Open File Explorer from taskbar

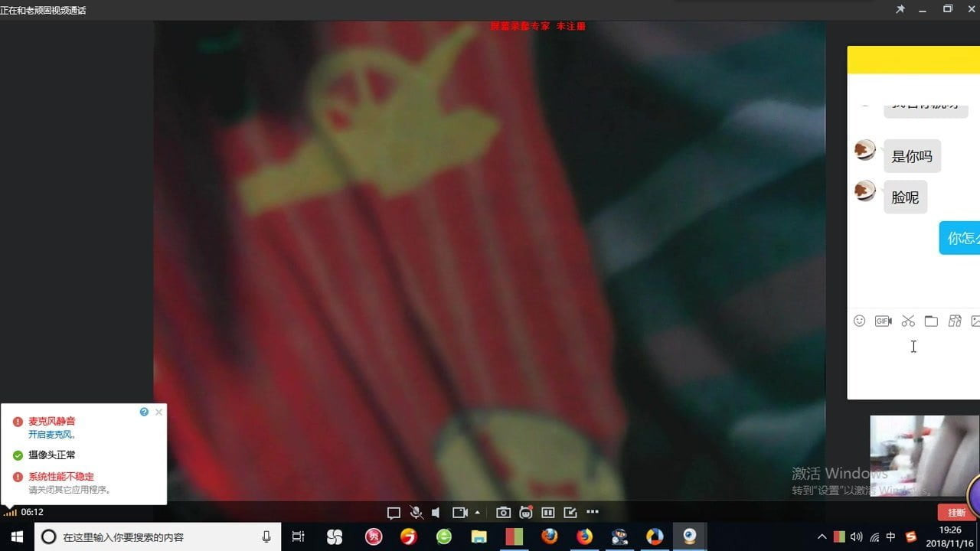[479, 536]
